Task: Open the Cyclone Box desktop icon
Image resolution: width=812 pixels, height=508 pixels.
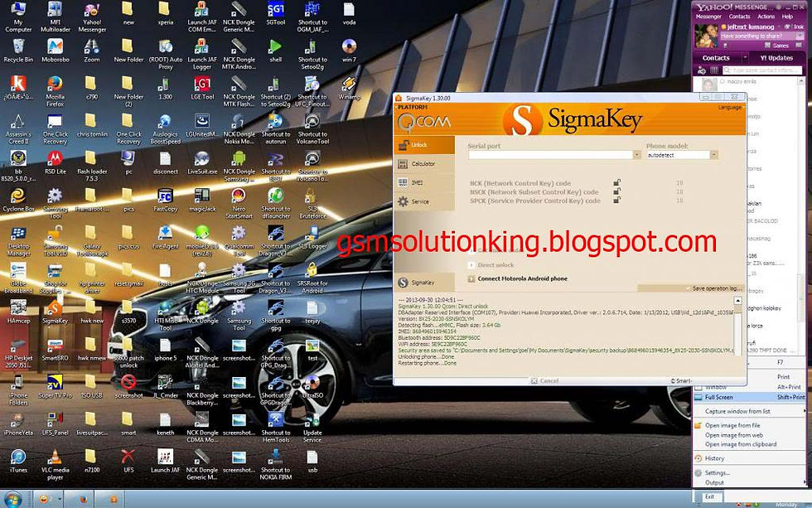Action: click(x=18, y=201)
